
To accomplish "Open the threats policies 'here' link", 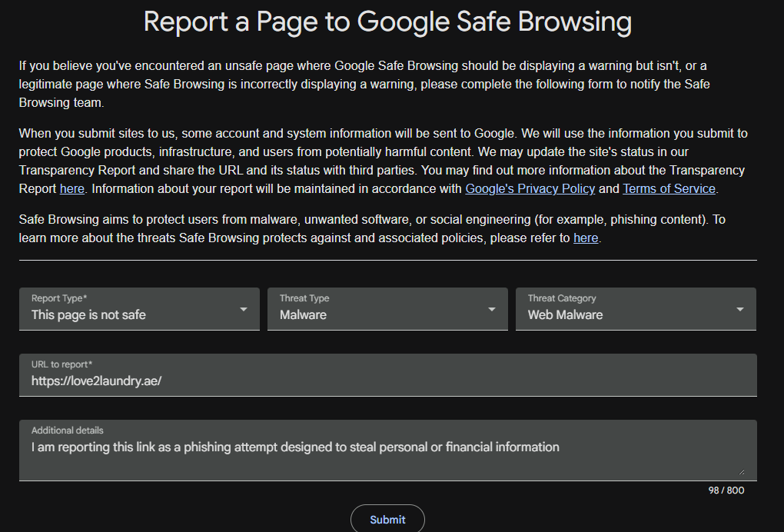I will (x=586, y=238).
